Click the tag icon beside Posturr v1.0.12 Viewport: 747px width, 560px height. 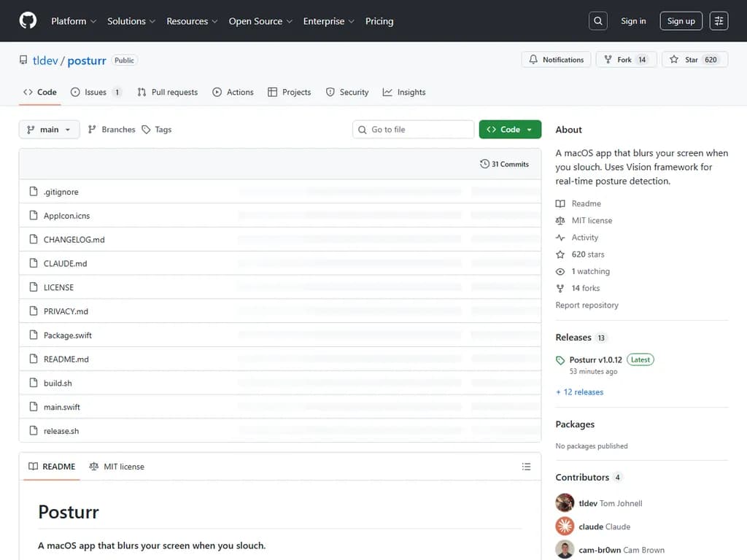(x=559, y=359)
